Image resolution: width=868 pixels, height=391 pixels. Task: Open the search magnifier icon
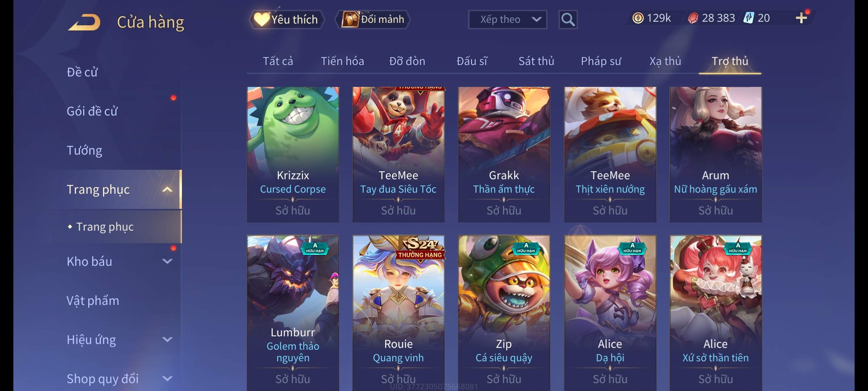click(x=568, y=20)
